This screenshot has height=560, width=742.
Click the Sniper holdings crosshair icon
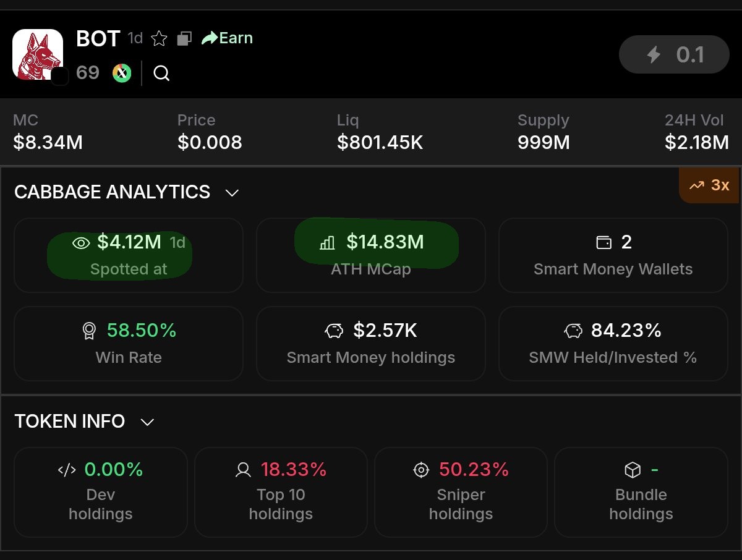(420, 470)
